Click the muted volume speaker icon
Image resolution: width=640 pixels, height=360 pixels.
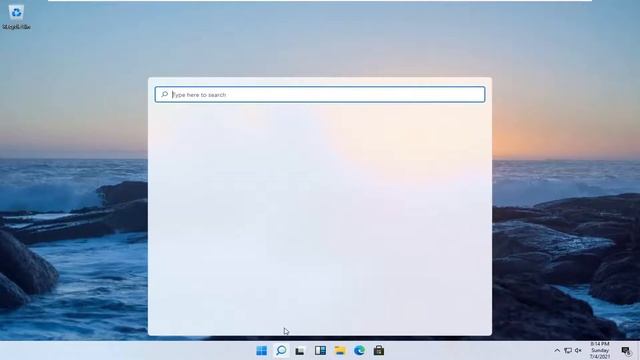coord(578,351)
